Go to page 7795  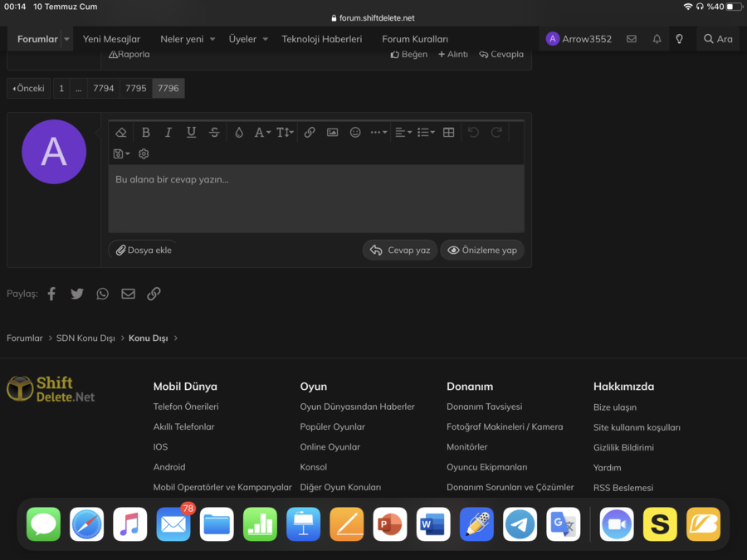(x=136, y=89)
